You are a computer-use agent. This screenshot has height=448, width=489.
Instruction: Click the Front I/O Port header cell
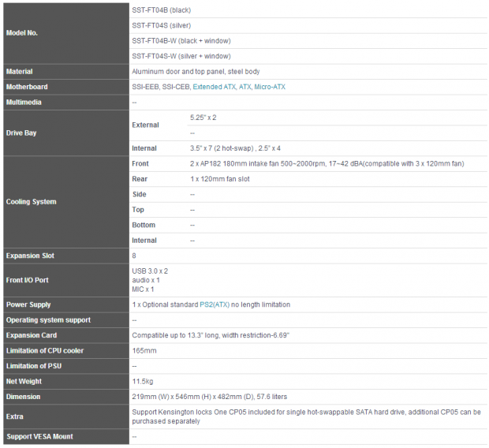coord(66,280)
